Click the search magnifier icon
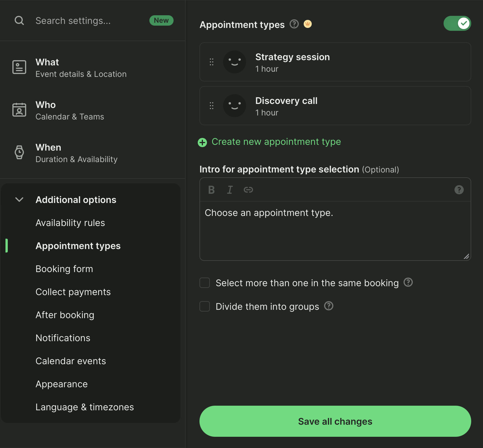Screen dimensions: 483x448 [x=19, y=20]
